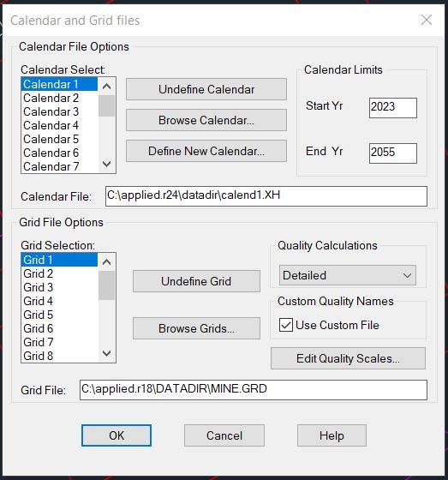Click the Undefine Grid button
The image size is (448, 480).
tap(196, 281)
